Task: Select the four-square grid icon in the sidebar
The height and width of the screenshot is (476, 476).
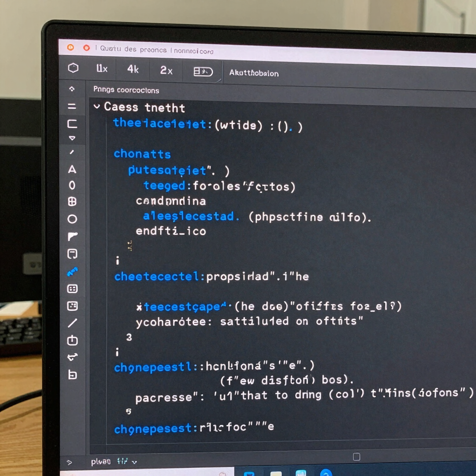Action: pos(72,202)
